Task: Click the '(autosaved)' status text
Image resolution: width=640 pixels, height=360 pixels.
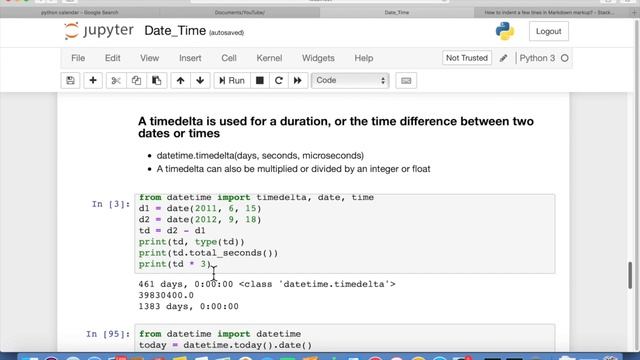Action: (227, 33)
